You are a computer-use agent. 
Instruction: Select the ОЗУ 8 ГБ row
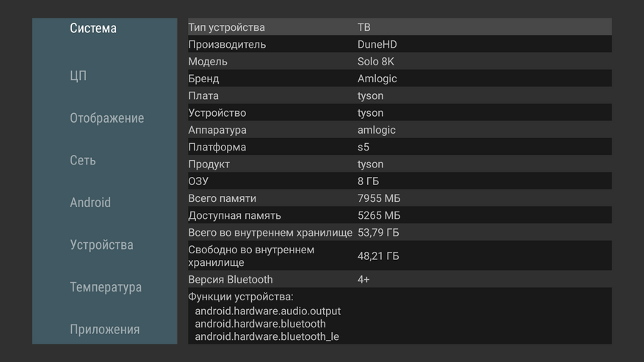[x=399, y=181]
